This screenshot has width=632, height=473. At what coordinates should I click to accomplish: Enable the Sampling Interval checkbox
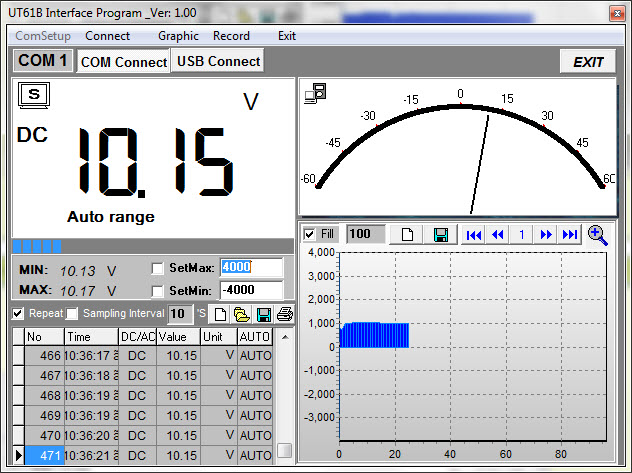72,313
